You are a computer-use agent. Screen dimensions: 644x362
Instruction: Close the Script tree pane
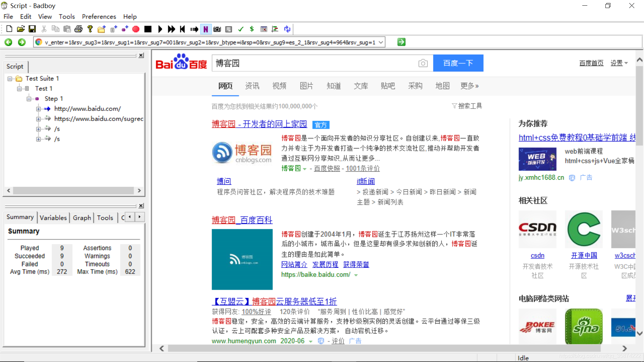[x=141, y=55]
